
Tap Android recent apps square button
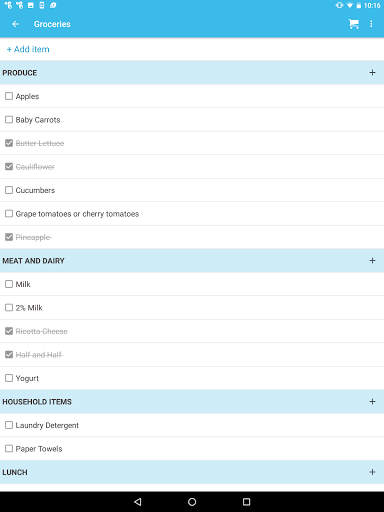coord(246,502)
